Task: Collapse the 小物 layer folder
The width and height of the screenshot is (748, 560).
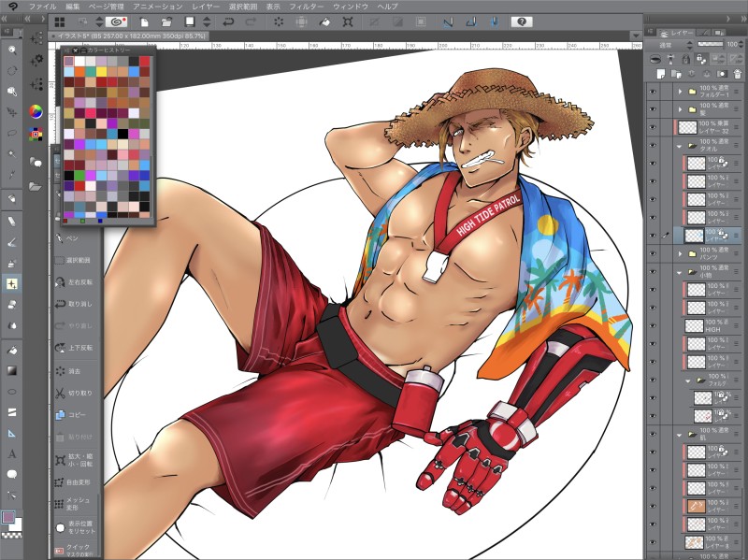Action: pos(680,272)
